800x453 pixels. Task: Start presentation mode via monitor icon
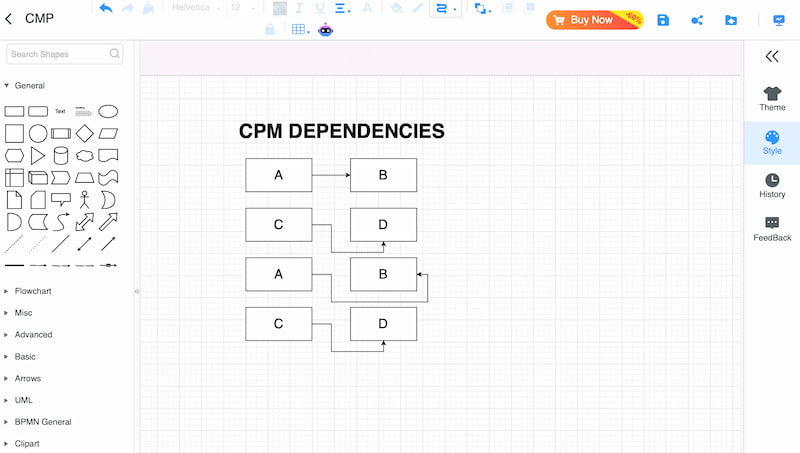coord(779,20)
